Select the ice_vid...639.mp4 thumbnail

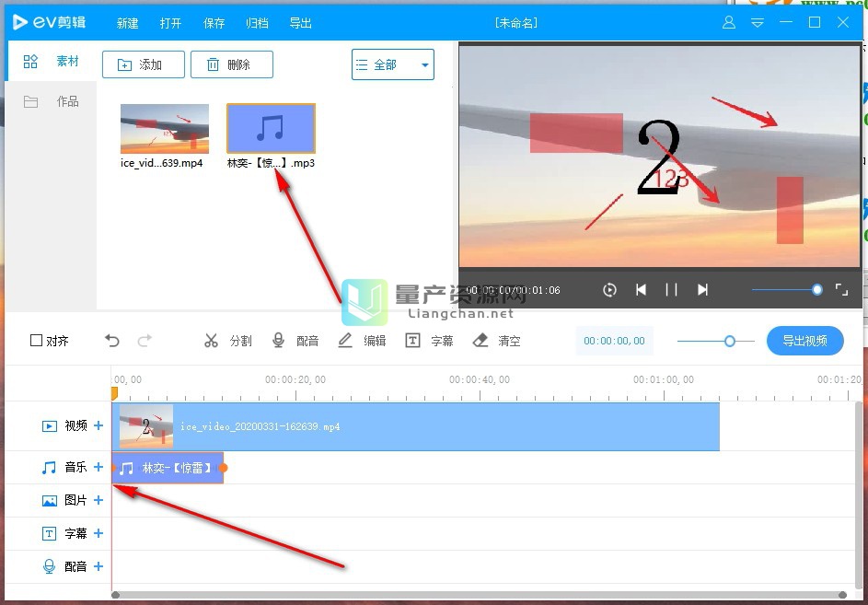click(x=165, y=129)
